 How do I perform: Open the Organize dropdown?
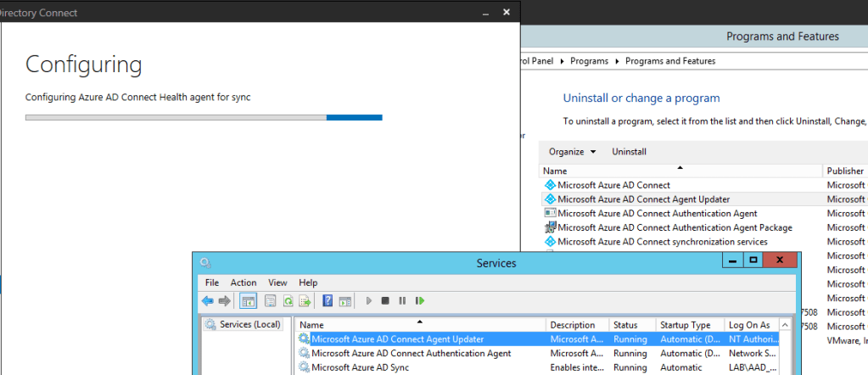pos(572,152)
